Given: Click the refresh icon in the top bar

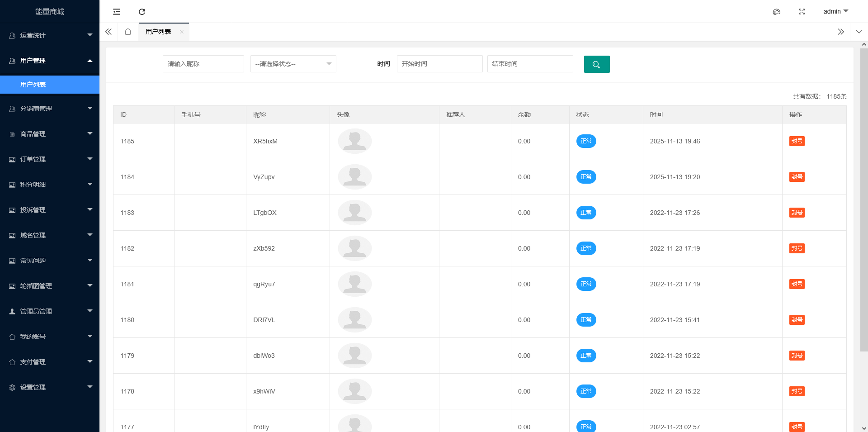Looking at the screenshot, I should coord(142,12).
